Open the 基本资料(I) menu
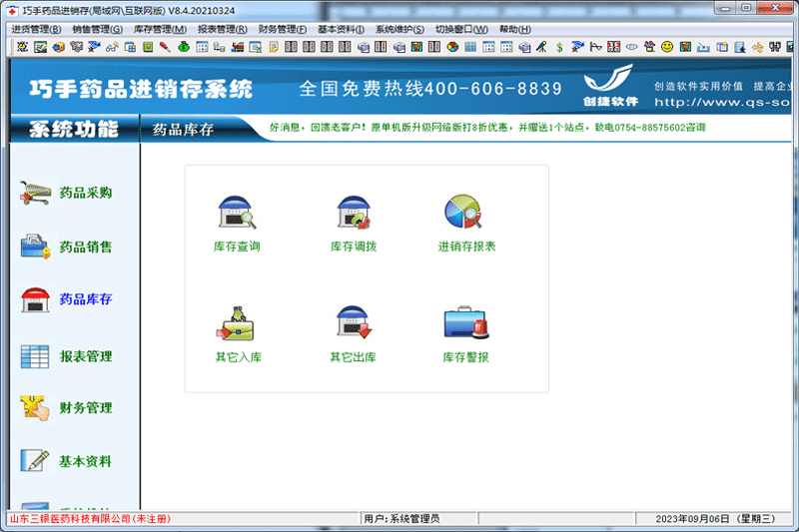Screen dimensions: 799x532 (x=341, y=30)
